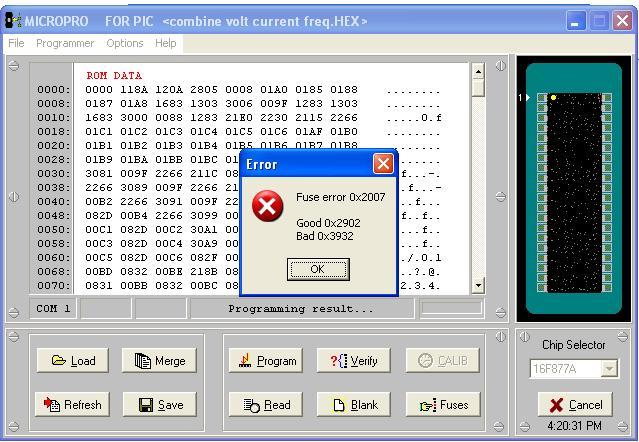639x442 pixels.
Task: Click the progress bar in status row
Action: click(x=452, y=308)
